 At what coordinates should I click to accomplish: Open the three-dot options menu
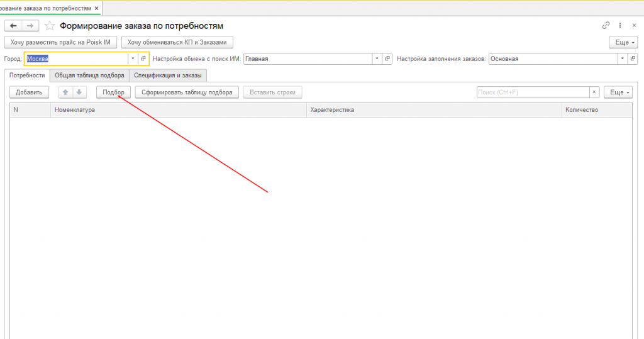620,26
